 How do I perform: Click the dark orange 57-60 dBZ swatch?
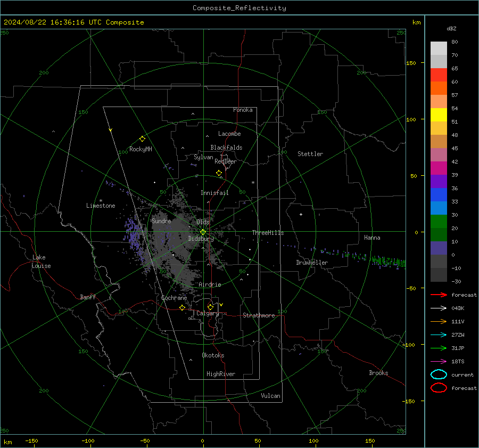click(439, 88)
